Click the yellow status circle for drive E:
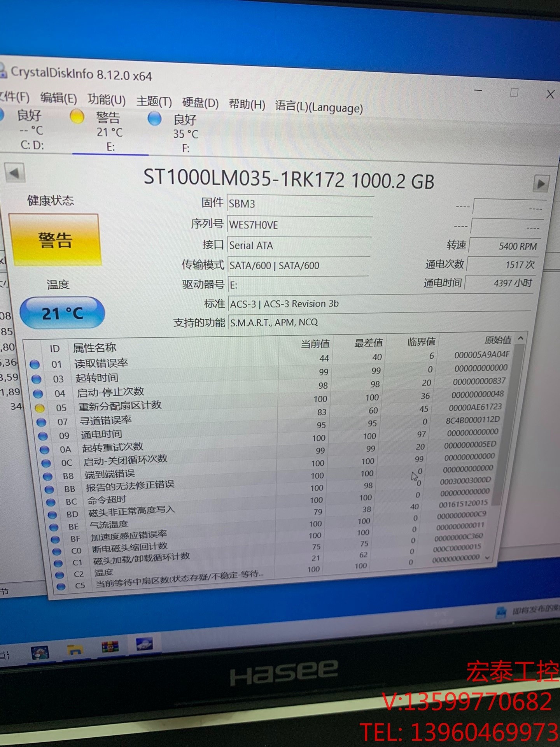Image resolution: width=560 pixels, height=747 pixels. point(77,117)
